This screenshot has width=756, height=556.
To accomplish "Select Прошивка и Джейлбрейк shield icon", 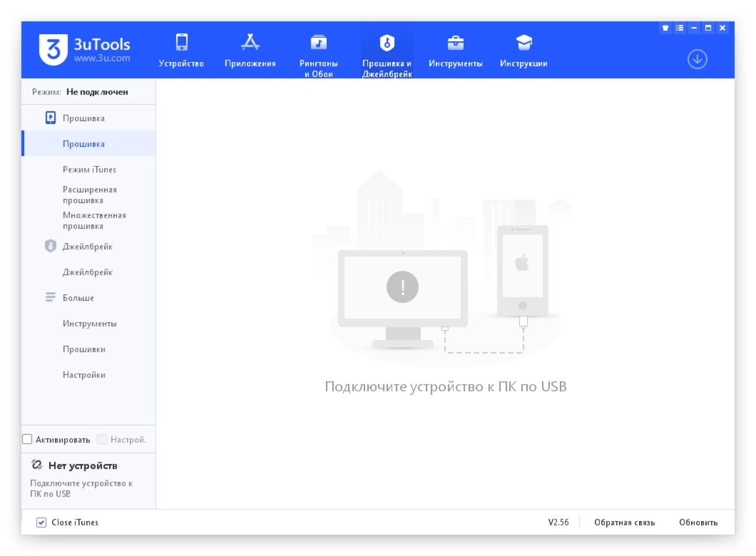I will [387, 42].
